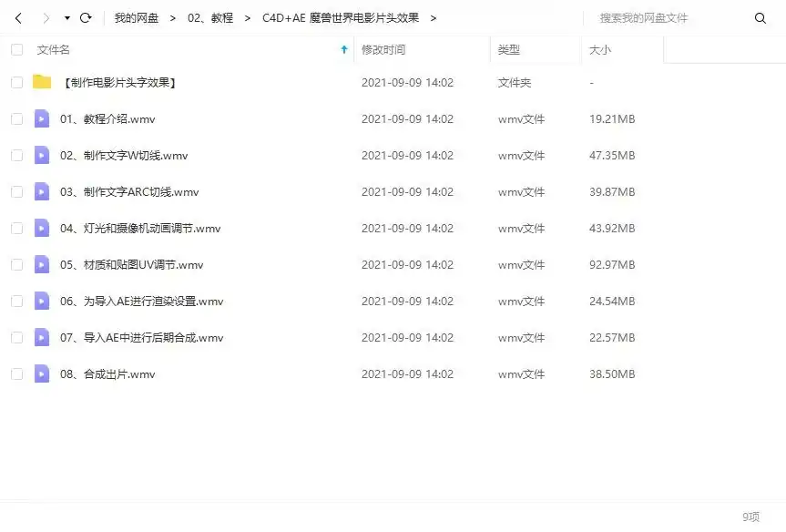786x532 pixels.
Task: Click video file icon for 08、合成出片.wmv
Action: click(x=42, y=373)
